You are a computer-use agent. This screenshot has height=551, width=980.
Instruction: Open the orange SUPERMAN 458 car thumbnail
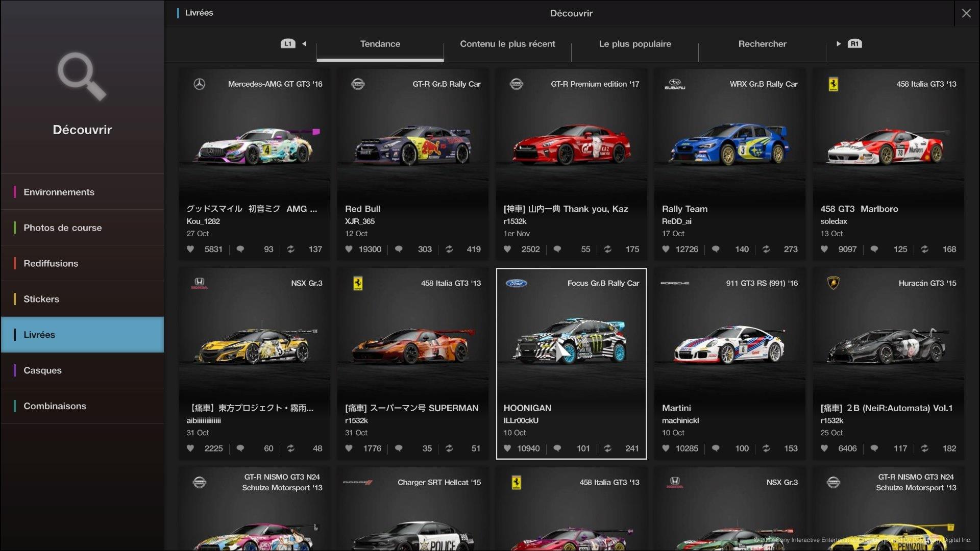412,345
